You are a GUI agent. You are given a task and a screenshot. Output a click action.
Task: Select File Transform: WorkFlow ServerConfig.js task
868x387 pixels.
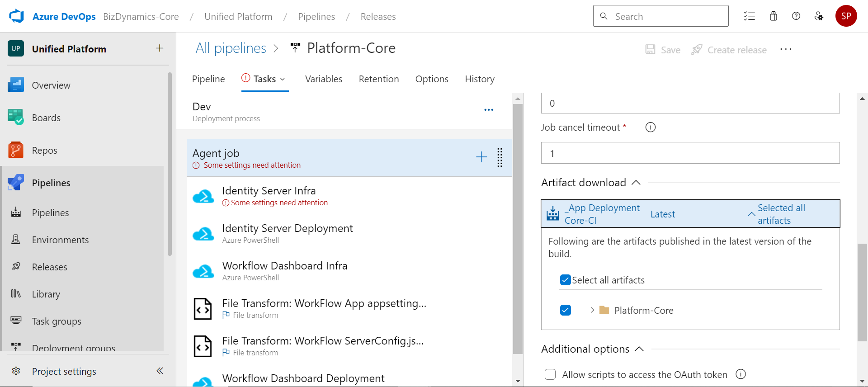pyautogui.click(x=349, y=346)
